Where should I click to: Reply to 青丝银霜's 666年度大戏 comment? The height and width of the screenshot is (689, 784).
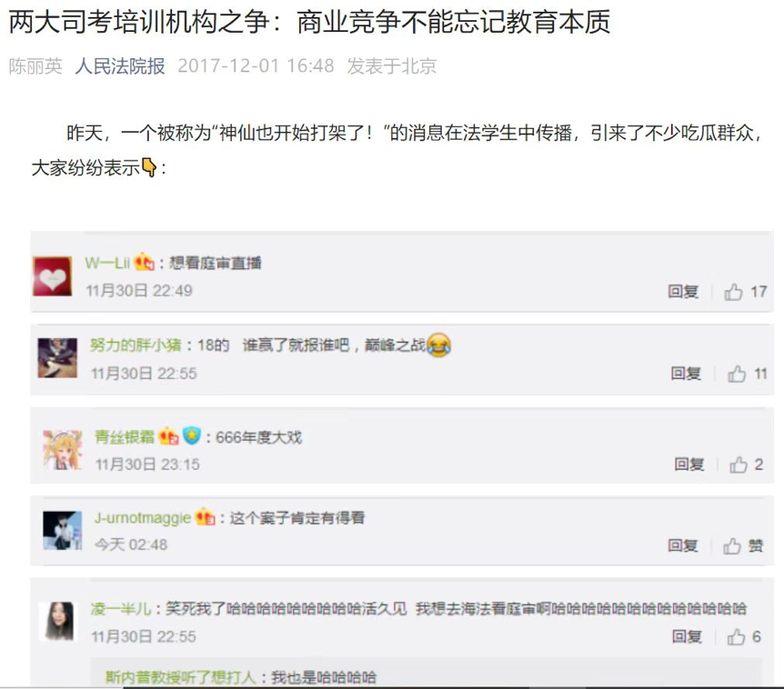pyautogui.click(x=689, y=464)
